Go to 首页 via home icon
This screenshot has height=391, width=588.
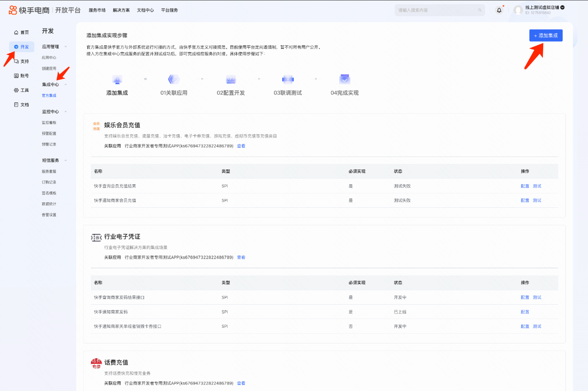click(x=16, y=32)
